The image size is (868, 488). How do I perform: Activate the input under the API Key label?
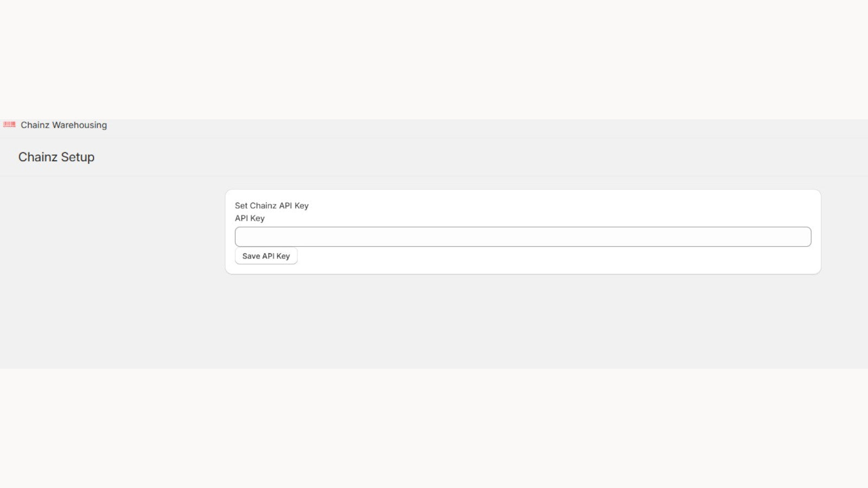[522, 237]
